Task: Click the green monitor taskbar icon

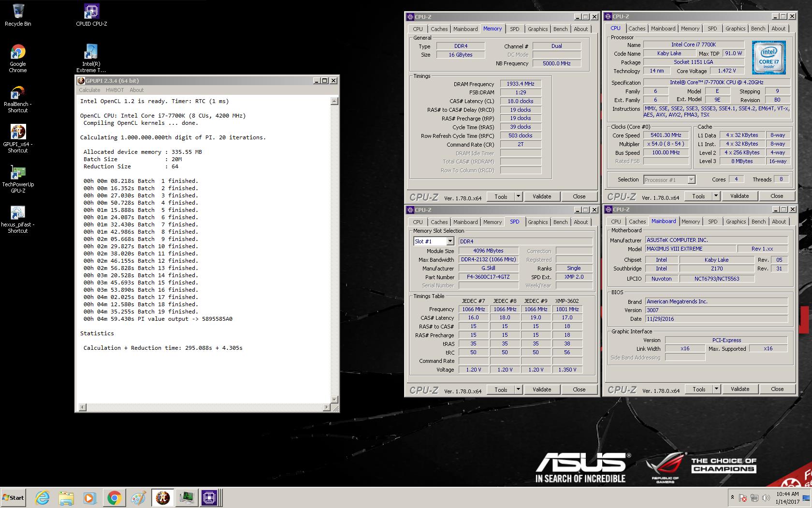Action: (187, 498)
